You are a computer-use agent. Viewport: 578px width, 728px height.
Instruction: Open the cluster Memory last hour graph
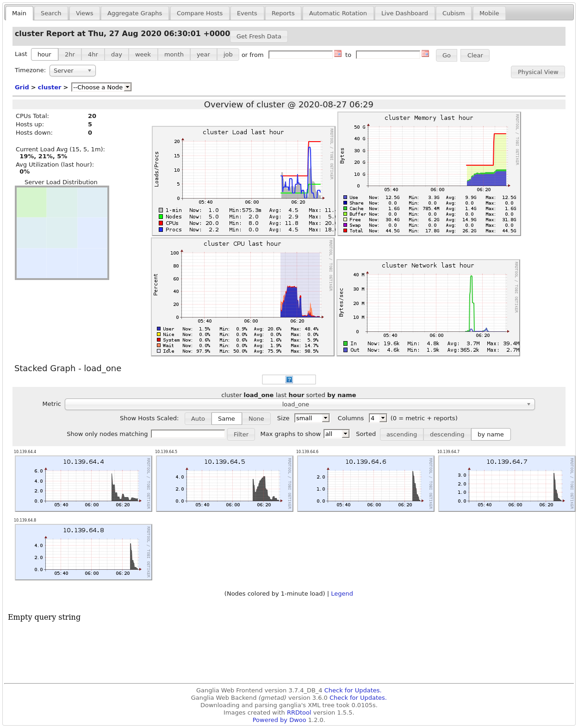coord(429,174)
